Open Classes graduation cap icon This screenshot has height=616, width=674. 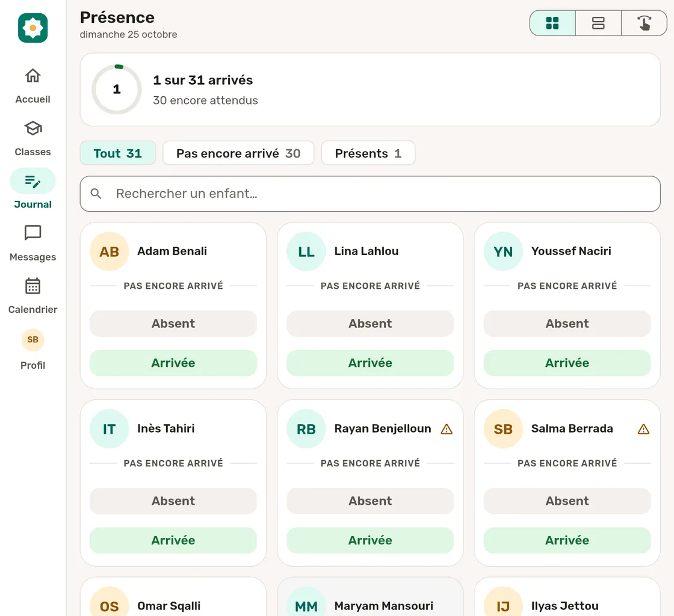(x=32, y=128)
